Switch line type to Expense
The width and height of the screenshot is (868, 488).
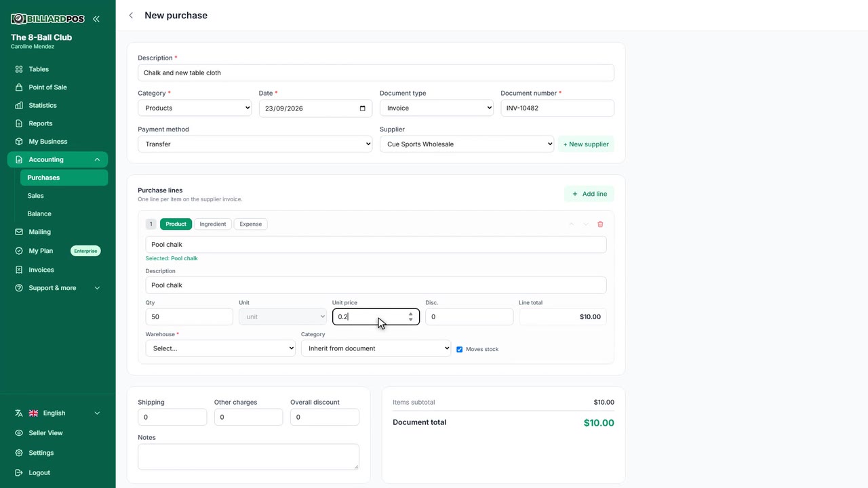coord(250,224)
